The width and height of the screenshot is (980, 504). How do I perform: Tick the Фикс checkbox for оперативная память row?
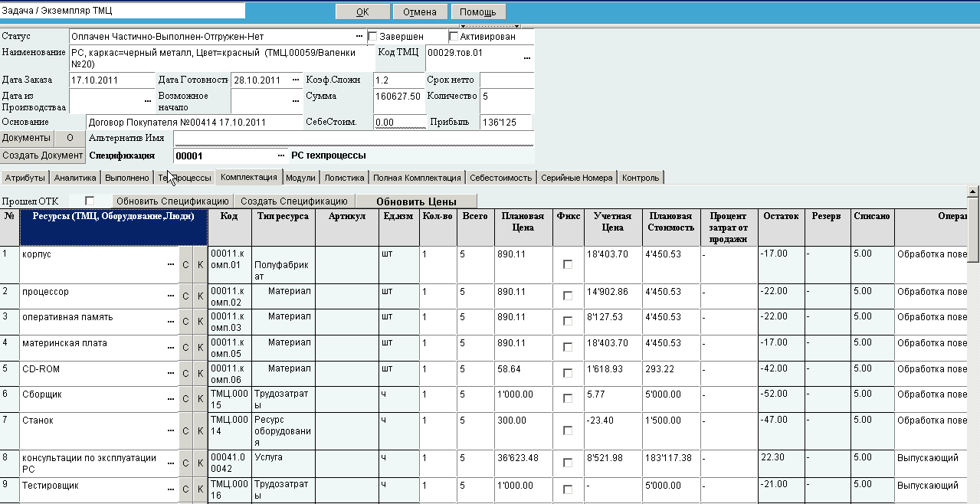568,322
